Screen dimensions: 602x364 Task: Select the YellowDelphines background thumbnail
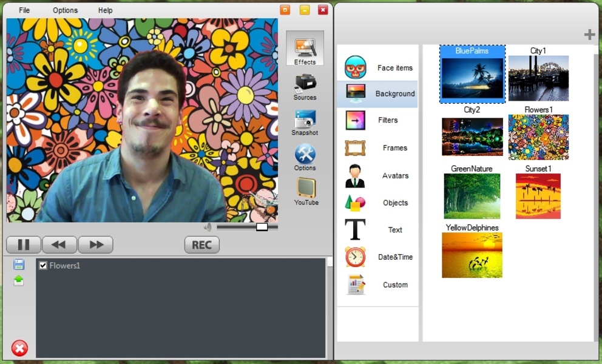click(472, 255)
